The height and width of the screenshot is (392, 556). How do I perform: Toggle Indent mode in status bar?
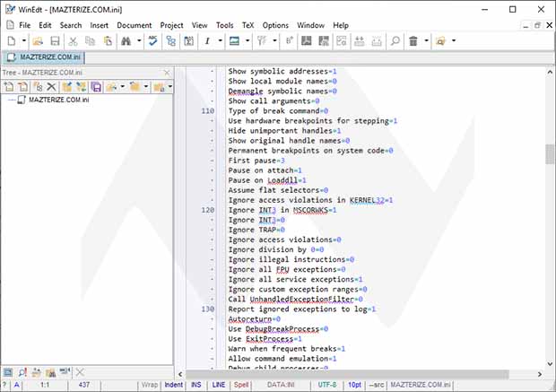coord(173,385)
